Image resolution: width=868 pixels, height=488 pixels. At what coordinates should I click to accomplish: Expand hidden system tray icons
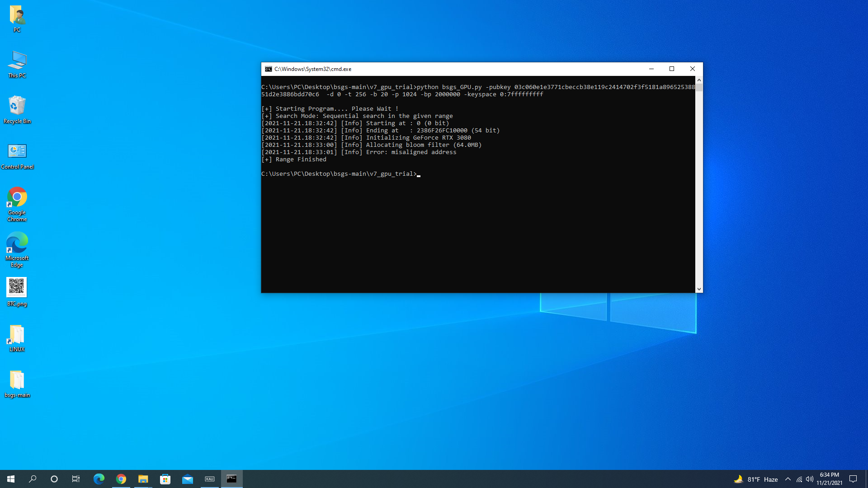click(788, 479)
